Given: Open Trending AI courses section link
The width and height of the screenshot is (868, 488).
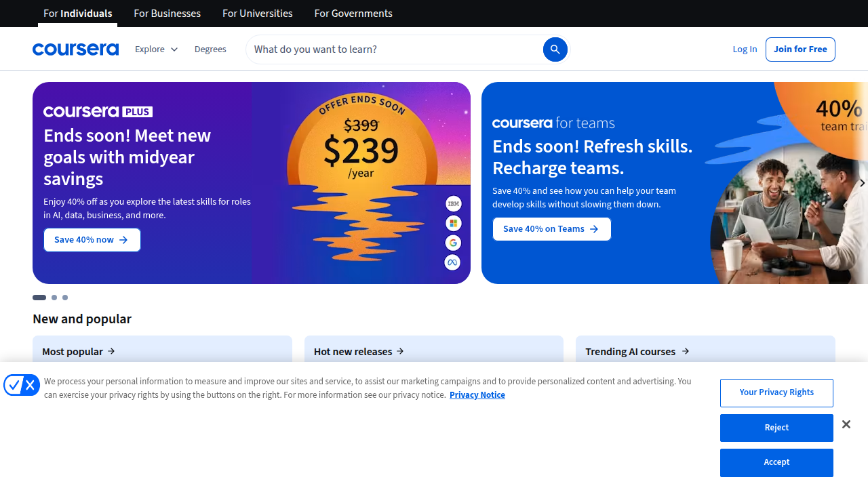Looking at the screenshot, I should tap(637, 352).
